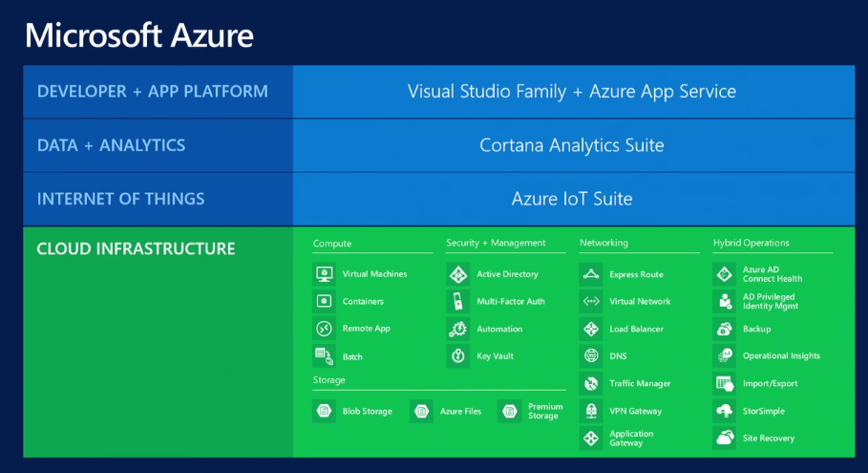Click the Traffic Manager text label
Viewport: 868px width, 473px height.
(640, 383)
